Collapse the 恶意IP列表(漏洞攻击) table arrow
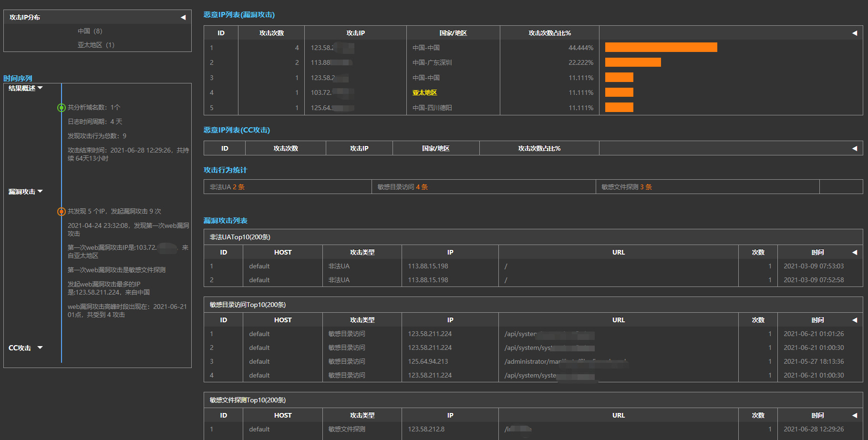Image resolution: width=868 pixels, height=440 pixels. [x=855, y=33]
